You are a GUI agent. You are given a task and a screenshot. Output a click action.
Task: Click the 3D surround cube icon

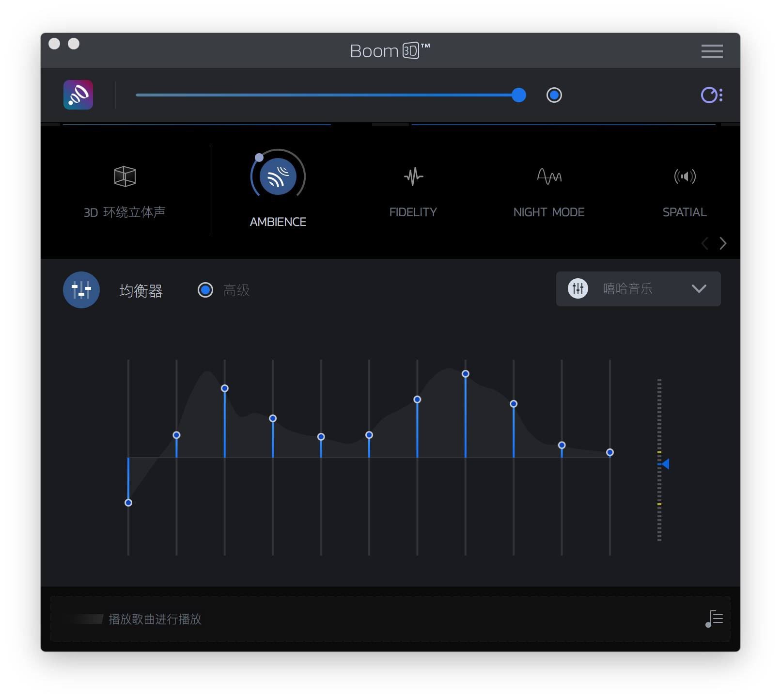125,176
